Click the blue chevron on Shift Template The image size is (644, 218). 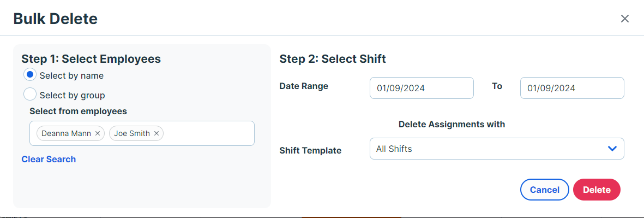point(612,149)
